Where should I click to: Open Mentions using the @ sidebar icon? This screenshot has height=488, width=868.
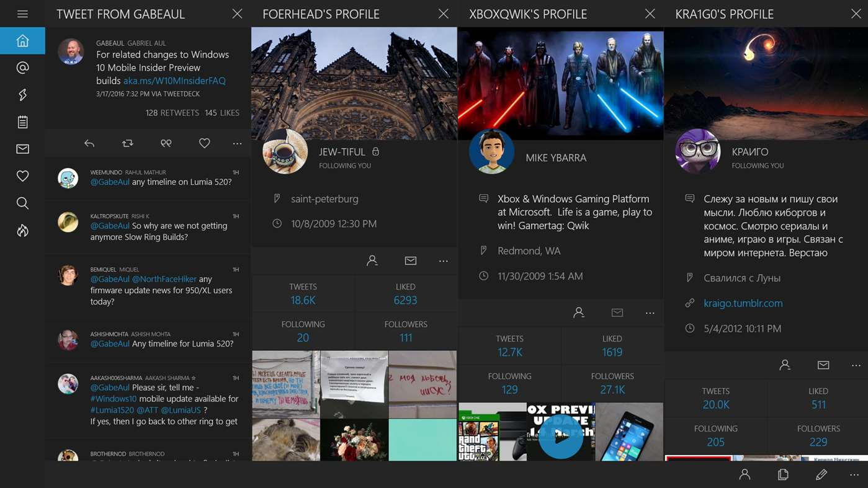click(x=22, y=68)
